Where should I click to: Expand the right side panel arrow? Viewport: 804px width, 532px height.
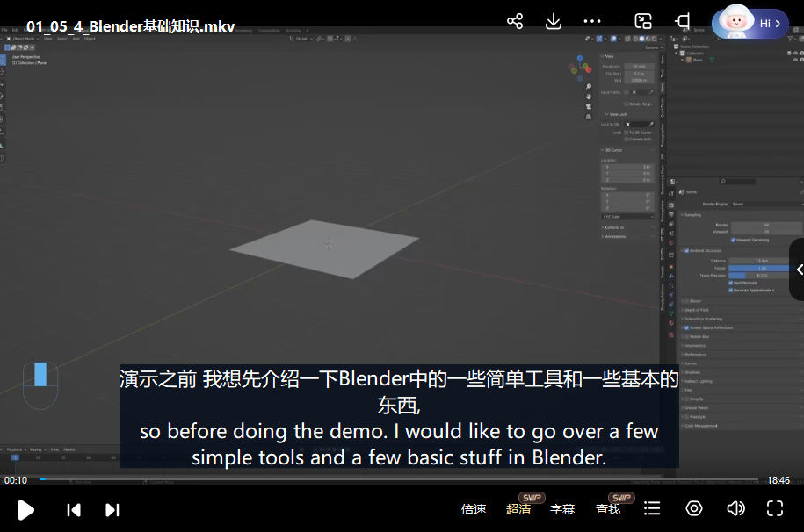coord(798,270)
